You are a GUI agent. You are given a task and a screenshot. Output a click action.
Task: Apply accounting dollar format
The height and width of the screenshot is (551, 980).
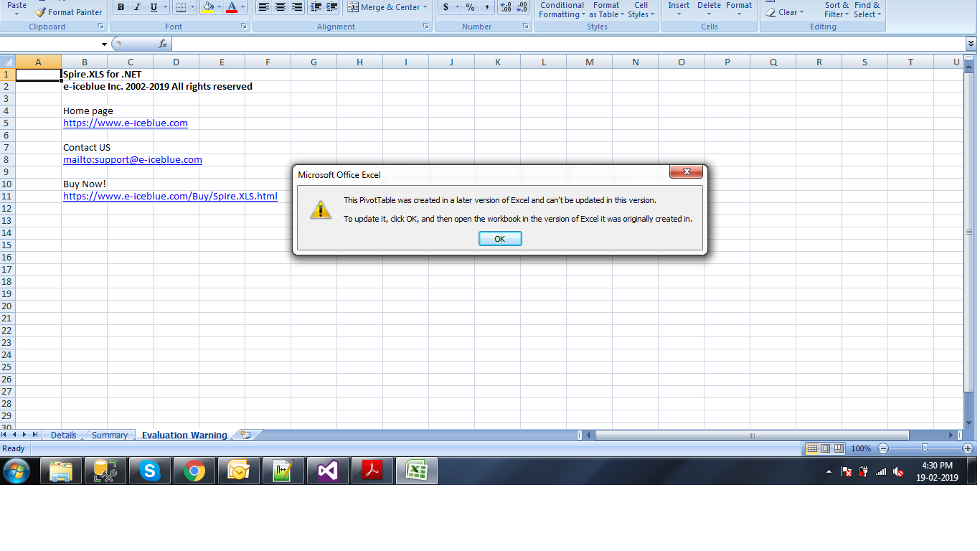(x=446, y=7)
